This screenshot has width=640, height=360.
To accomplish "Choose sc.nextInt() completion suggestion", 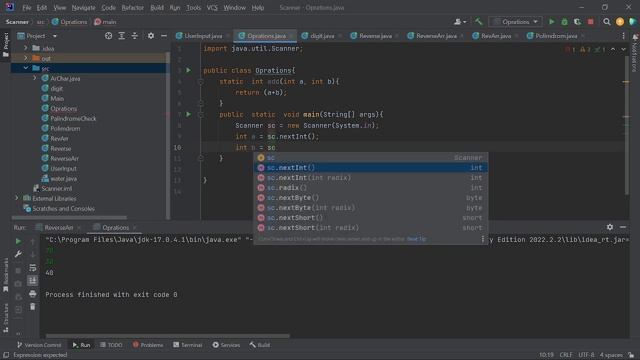I will coord(371,167).
